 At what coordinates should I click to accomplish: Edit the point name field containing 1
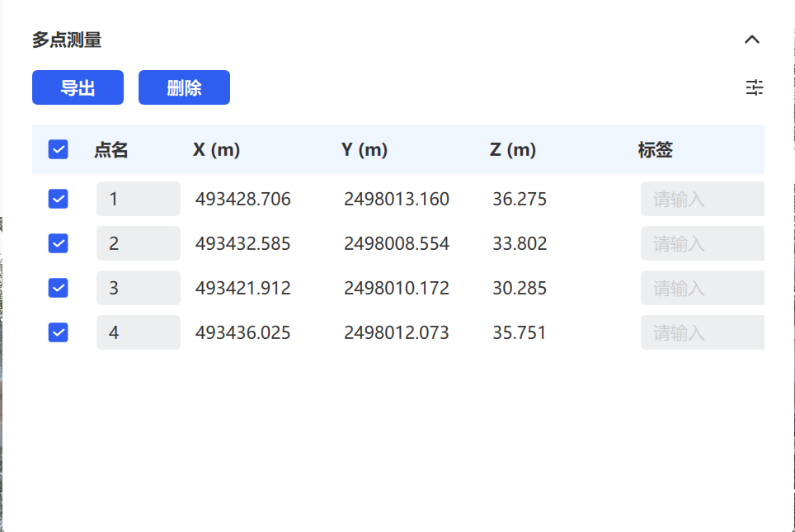pyautogui.click(x=139, y=199)
